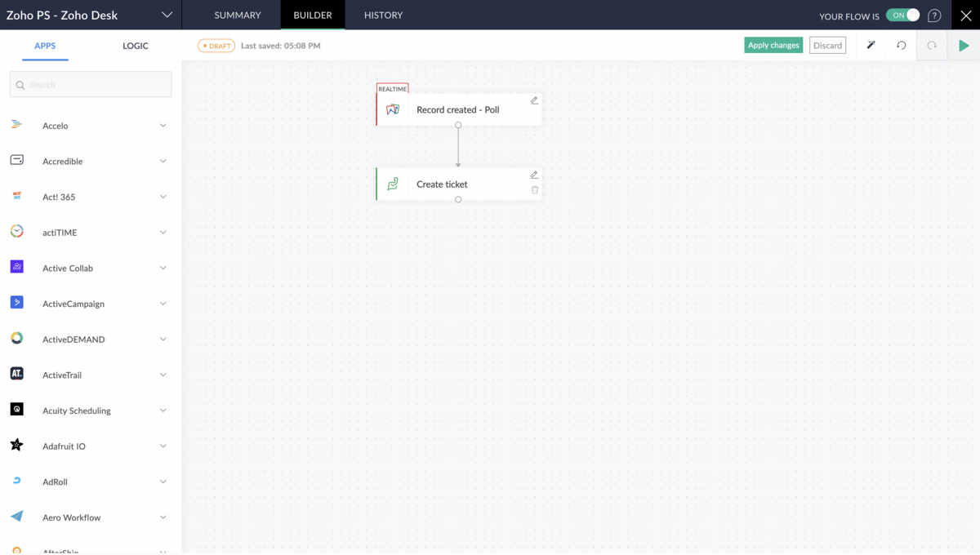Expand the Act! 365 app actions
This screenshot has height=555, width=980.
[x=163, y=197]
